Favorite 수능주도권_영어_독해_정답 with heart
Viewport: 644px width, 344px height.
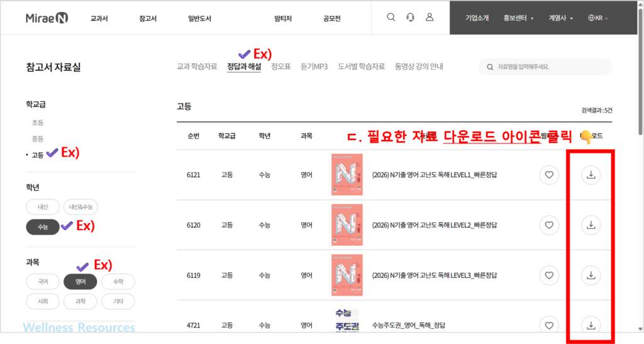tap(549, 325)
